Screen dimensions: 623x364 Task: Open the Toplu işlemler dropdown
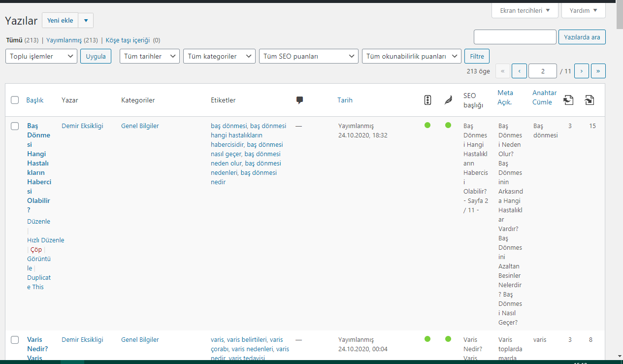[x=41, y=56]
